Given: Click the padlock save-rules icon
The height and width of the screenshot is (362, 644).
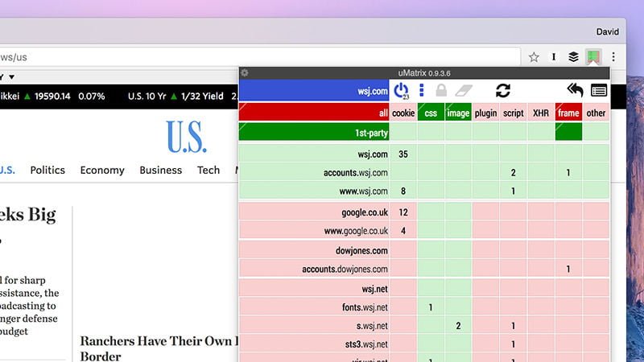Looking at the screenshot, I should [441, 90].
